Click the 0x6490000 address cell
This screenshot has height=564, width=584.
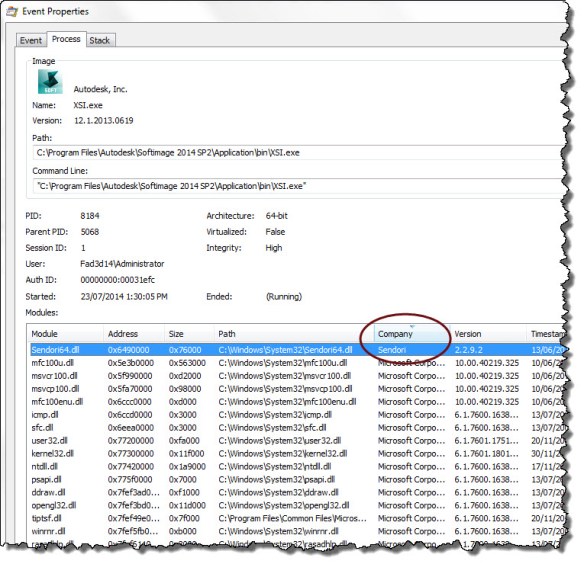click(x=128, y=350)
